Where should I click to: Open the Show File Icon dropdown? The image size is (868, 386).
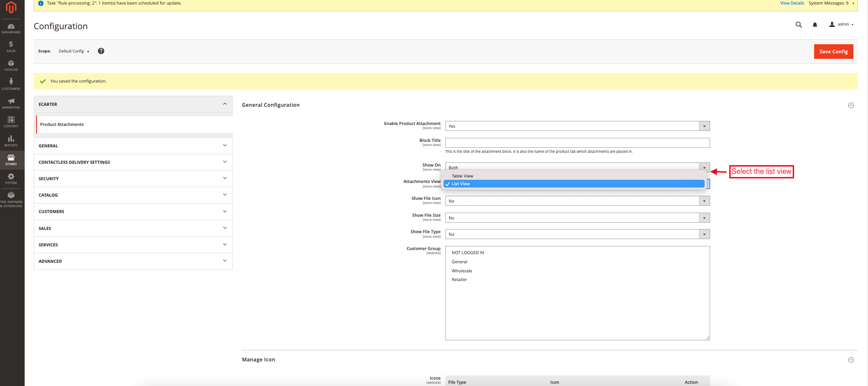coord(577,201)
